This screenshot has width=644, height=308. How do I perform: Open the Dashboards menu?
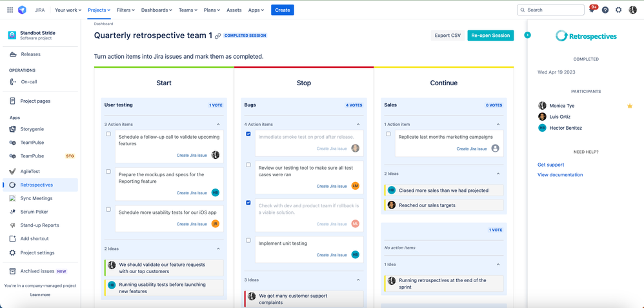point(156,10)
